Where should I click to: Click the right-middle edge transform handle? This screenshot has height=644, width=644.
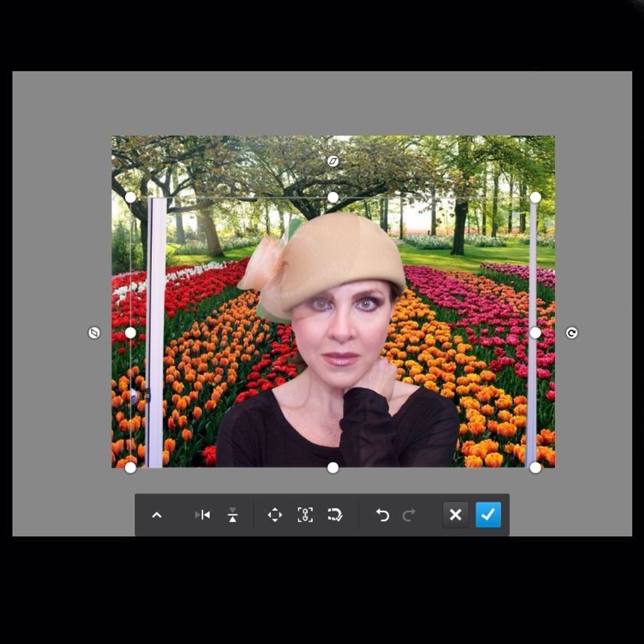click(536, 333)
